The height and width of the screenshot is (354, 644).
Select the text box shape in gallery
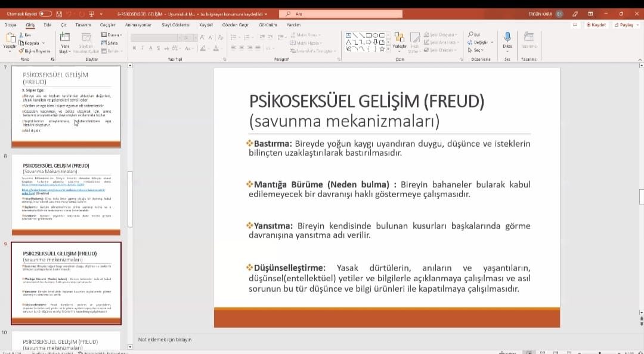pyautogui.click(x=348, y=35)
